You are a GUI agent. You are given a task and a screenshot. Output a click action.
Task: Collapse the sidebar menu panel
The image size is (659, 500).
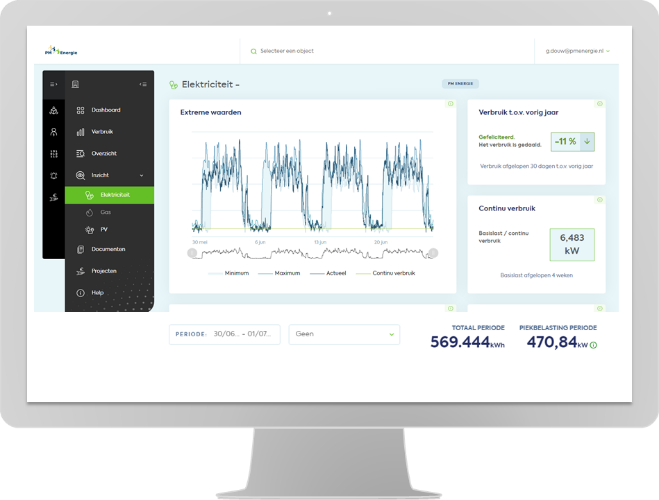point(143,84)
